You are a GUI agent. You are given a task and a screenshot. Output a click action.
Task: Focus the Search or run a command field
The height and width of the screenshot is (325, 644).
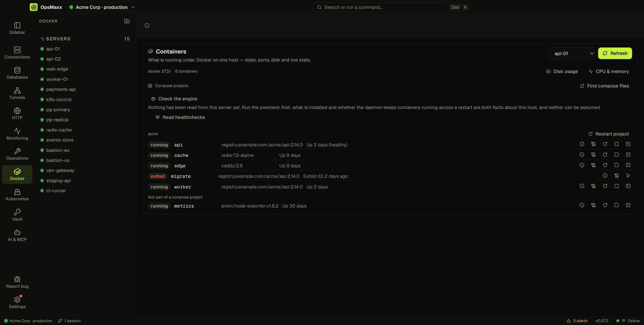[392, 7]
